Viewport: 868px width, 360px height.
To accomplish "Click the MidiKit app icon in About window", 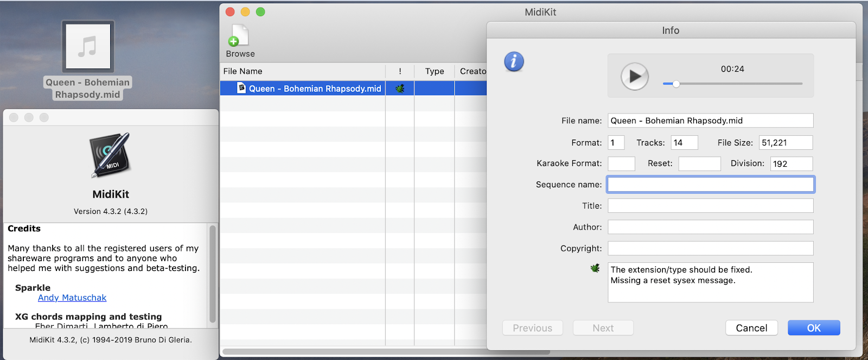I will [111, 155].
